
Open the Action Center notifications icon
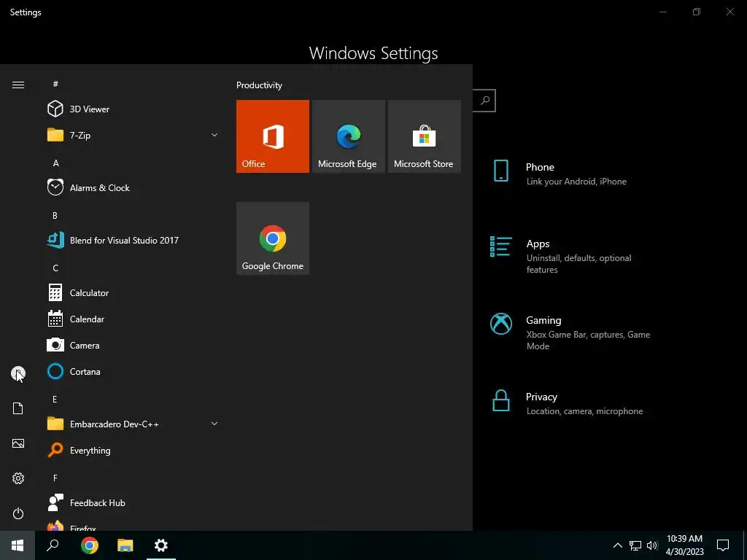coord(723,545)
